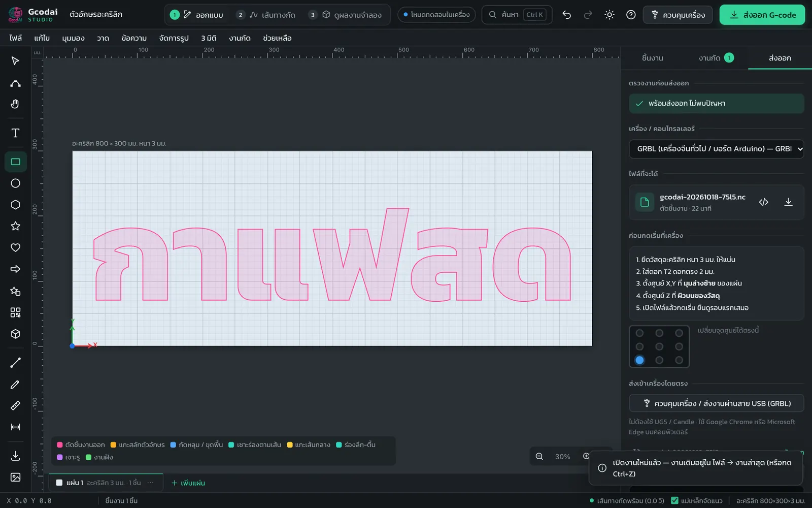The height and width of the screenshot is (508, 812).
Task: Activate the pan hand tool
Action: (15, 104)
